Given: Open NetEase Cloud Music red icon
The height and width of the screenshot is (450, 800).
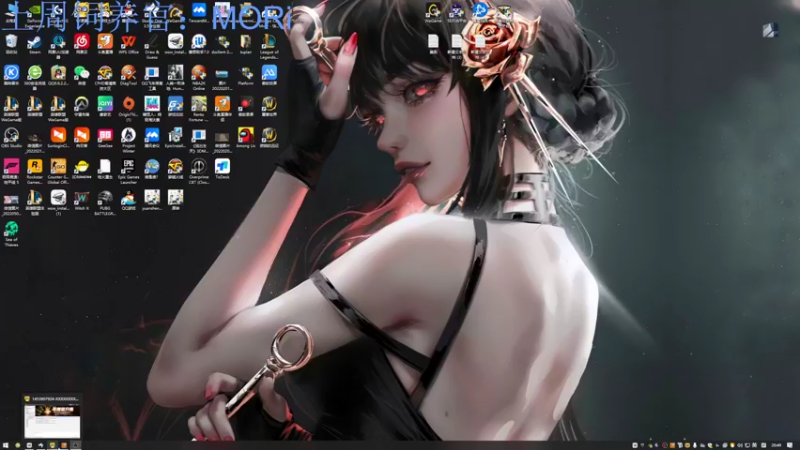Looking at the screenshot, I should click(82, 44).
